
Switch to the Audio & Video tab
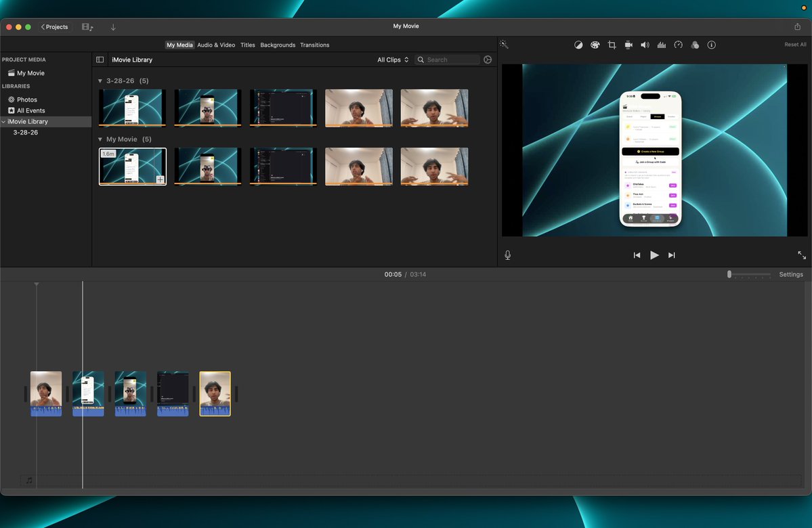coord(216,45)
